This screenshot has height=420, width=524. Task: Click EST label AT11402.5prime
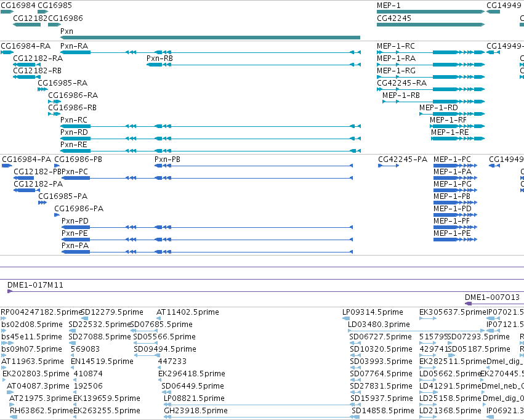pos(188,312)
